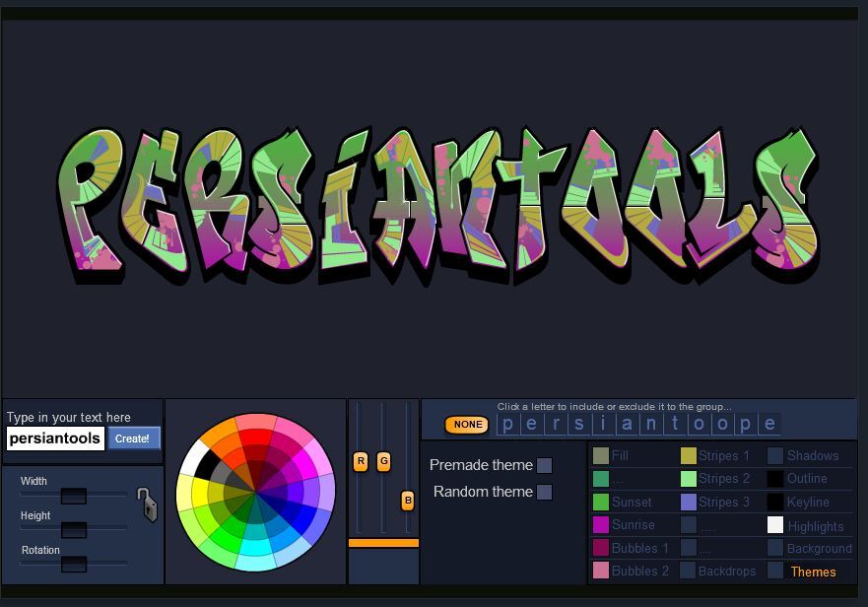Toggle letter 'r' in the group selector

pos(556,424)
